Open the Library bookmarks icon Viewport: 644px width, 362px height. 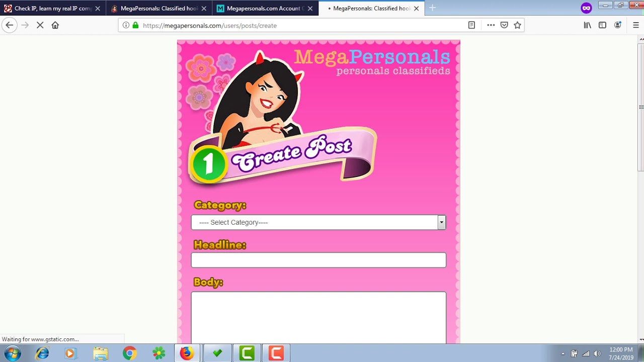(x=587, y=25)
